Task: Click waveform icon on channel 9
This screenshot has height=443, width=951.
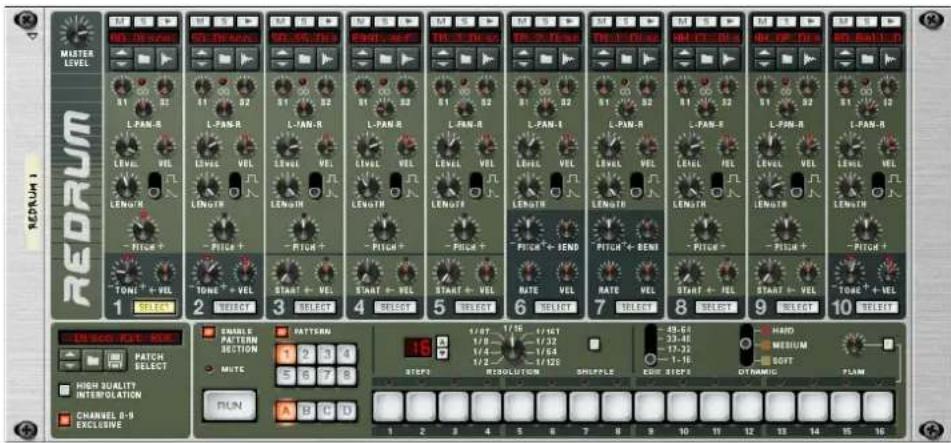Action: (x=810, y=59)
